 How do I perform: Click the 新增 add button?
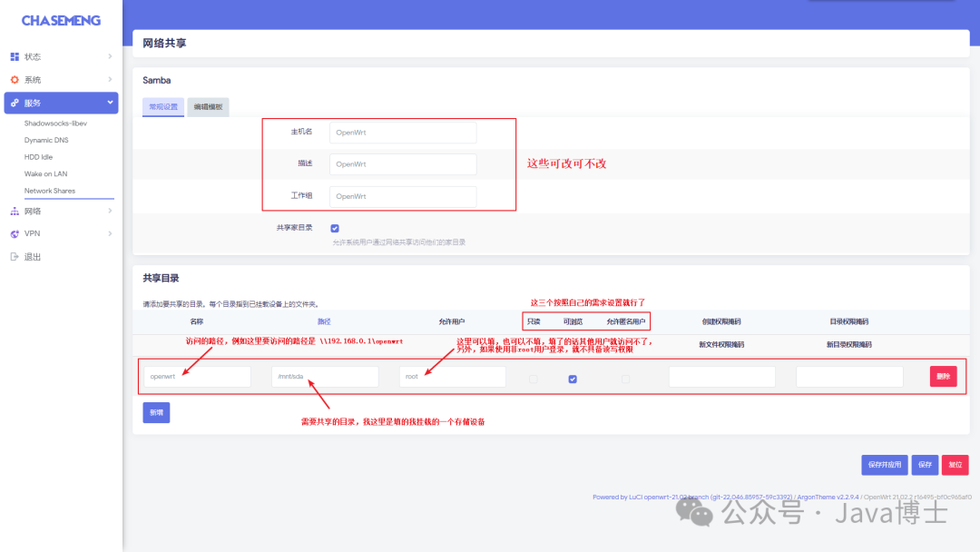tap(154, 412)
